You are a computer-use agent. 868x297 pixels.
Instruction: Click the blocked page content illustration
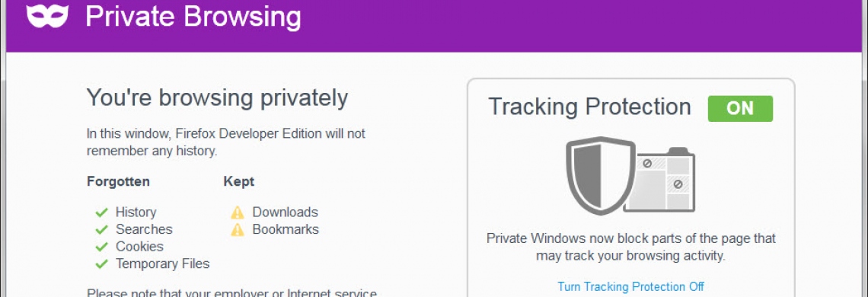coord(660,180)
